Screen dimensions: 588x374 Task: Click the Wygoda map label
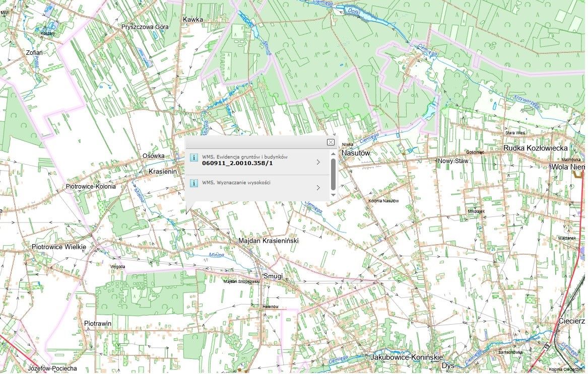pos(117,267)
